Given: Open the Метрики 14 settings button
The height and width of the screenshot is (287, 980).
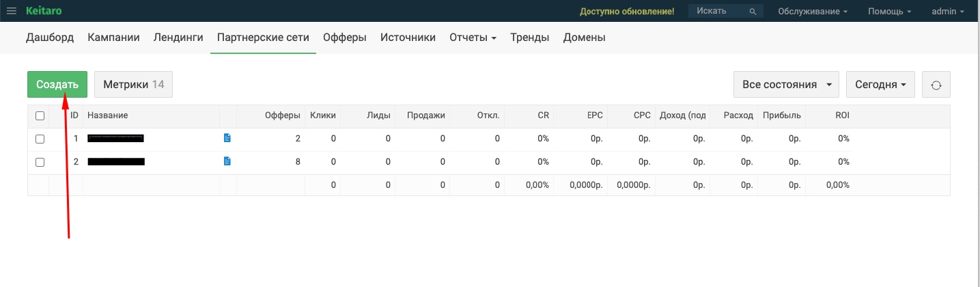Looking at the screenshot, I should tap(133, 85).
